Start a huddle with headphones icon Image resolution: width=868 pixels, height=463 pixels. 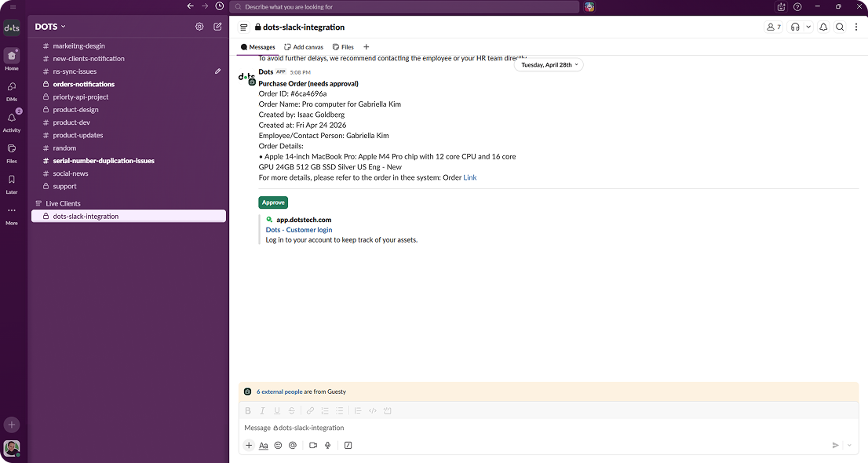[795, 27]
